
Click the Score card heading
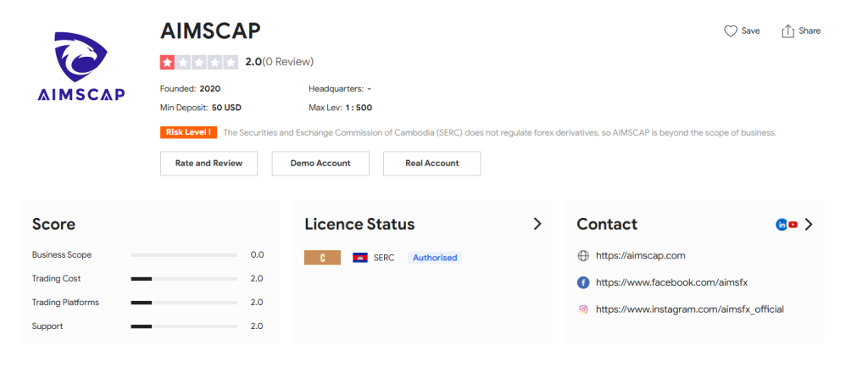[x=53, y=225]
